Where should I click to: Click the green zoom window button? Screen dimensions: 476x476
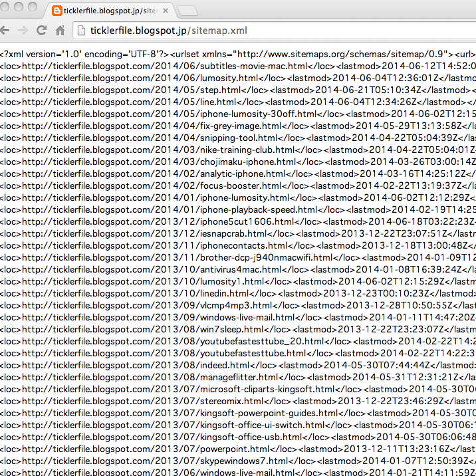click(x=33, y=7)
